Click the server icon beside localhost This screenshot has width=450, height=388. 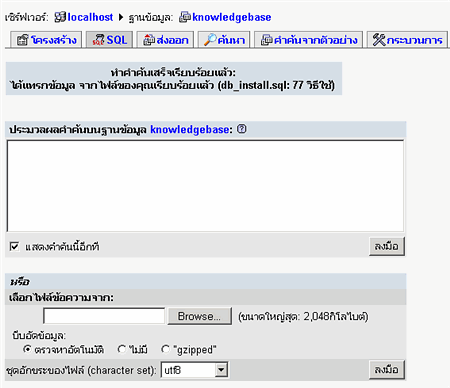coord(60,17)
